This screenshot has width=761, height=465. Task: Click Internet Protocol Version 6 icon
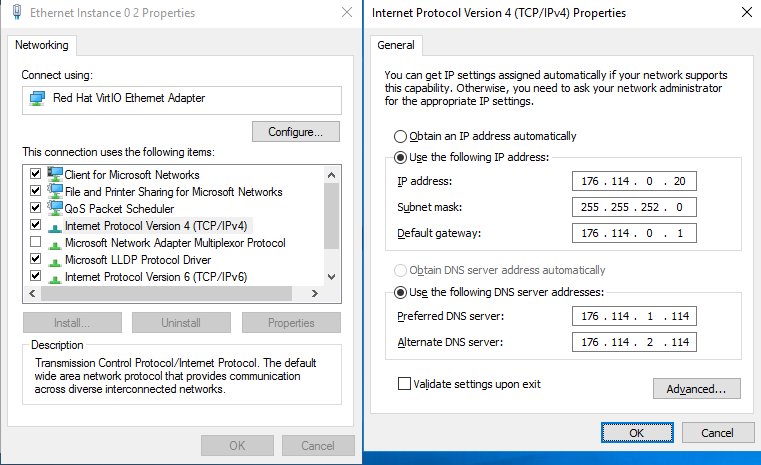55,278
